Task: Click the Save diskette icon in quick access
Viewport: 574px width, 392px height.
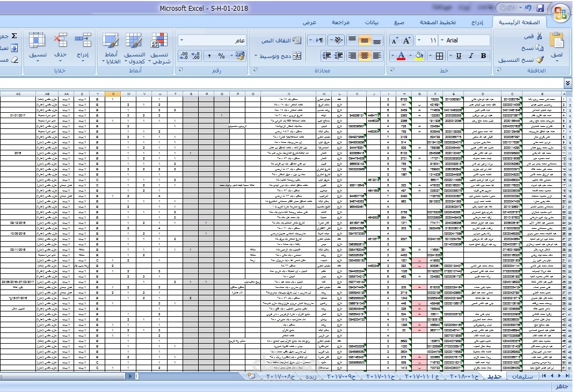Action: [x=540, y=8]
